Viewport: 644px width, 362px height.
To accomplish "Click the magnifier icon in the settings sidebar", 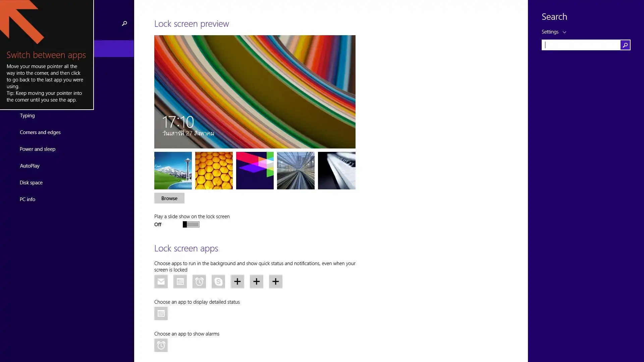I will 124,23.
